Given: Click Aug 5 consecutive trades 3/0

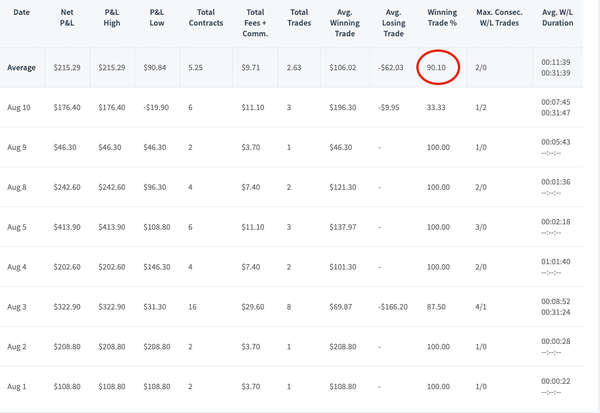Looking at the screenshot, I should (x=481, y=227).
